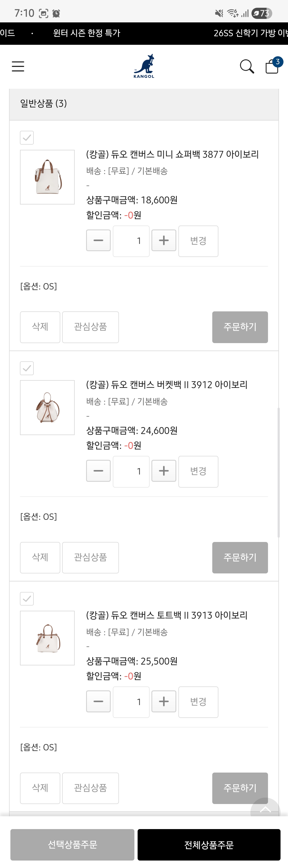Tap the 26SS 신학기 가방 banner text
This screenshot has width=288, height=868.
pos(250,33)
